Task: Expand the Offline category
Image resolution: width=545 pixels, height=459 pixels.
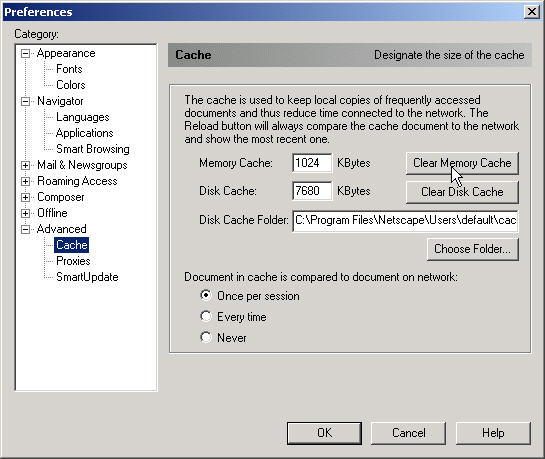Action: click(25, 213)
